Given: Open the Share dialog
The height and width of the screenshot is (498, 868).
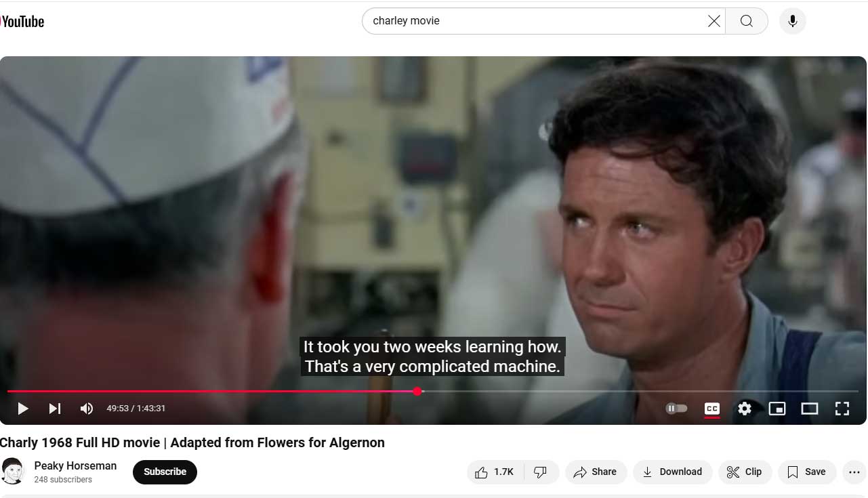Looking at the screenshot, I should pyautogui.click(x=595, y=472).
